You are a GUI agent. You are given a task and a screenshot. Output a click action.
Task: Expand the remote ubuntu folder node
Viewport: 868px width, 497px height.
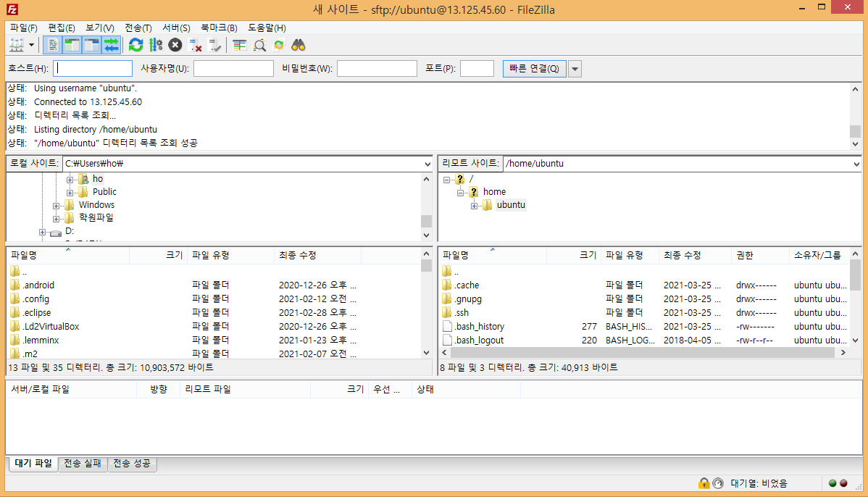click(474, 206)
